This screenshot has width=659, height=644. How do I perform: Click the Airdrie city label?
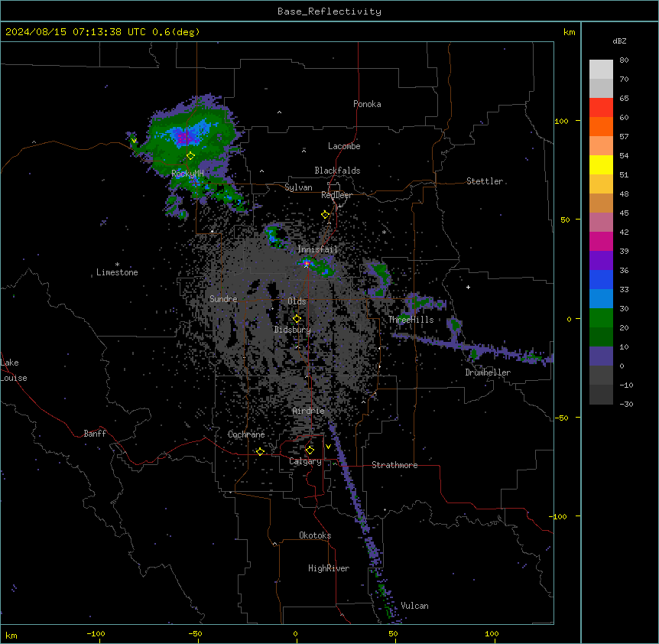tap(309, 411)
